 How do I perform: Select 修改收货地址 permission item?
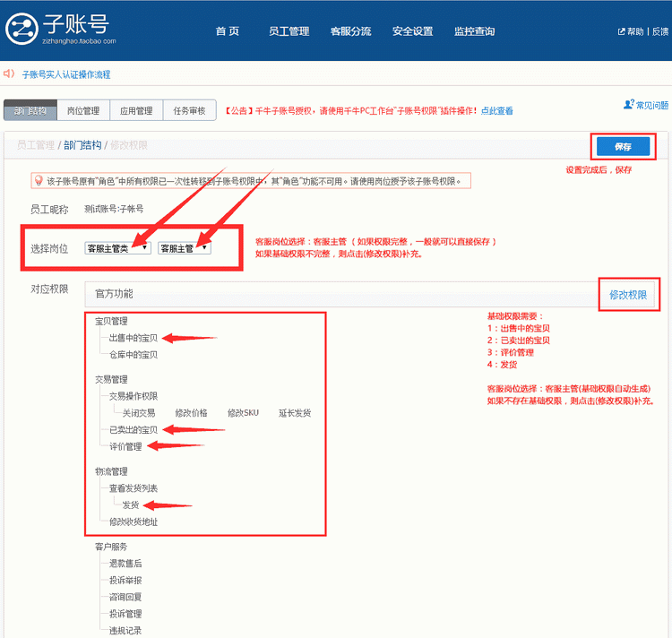pyautogui.click(x=134, y=522)
